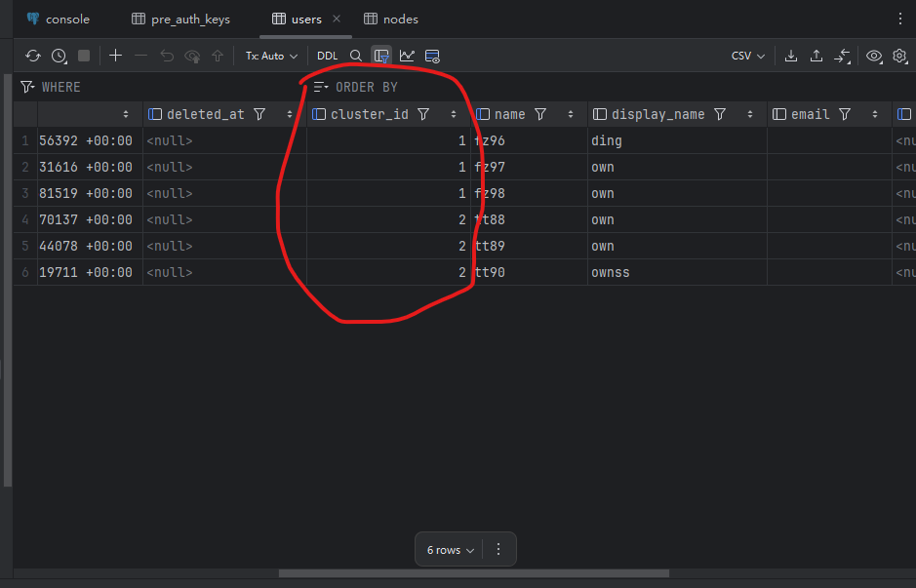Toggle the highlighted filter rows toolbar button

coord(381,57)
